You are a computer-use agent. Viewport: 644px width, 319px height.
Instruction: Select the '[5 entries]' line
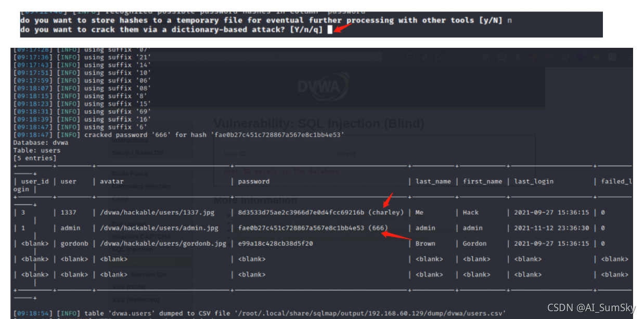click(x=35, y=158)
